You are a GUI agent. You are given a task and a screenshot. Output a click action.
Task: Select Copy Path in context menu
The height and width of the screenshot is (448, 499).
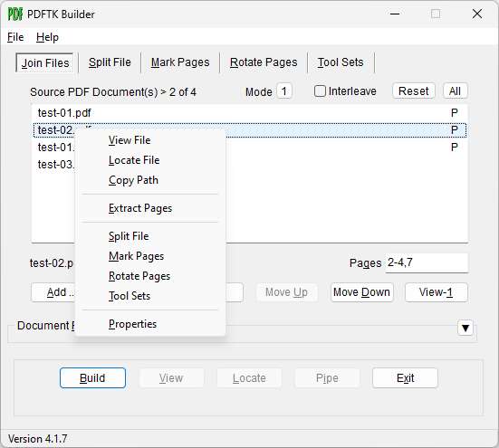pyautogui.click(x=133, y=180)
